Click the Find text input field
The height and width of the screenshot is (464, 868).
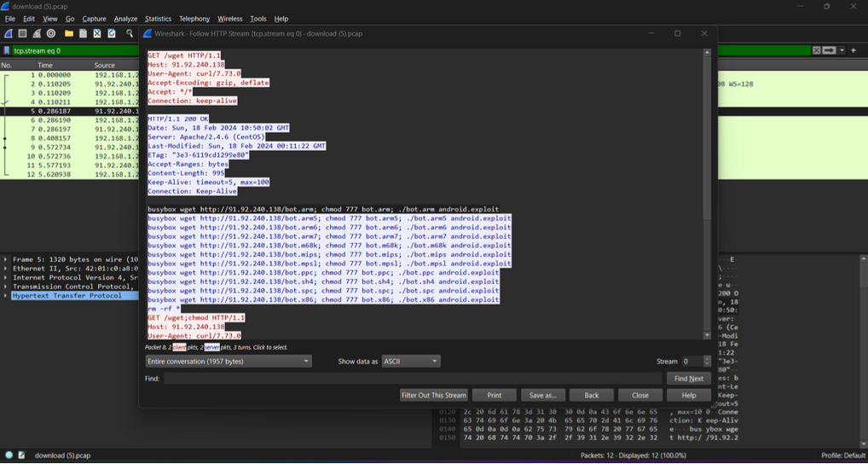(x=413, y=379)
